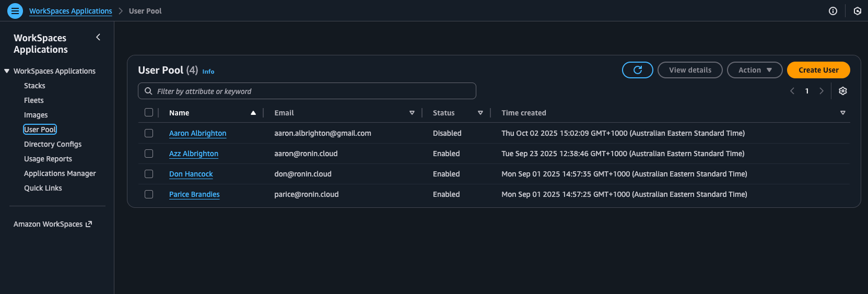Open the hamburger navigation menu
This screenshot has width=868, height=294.
click(x=15, y=10)
